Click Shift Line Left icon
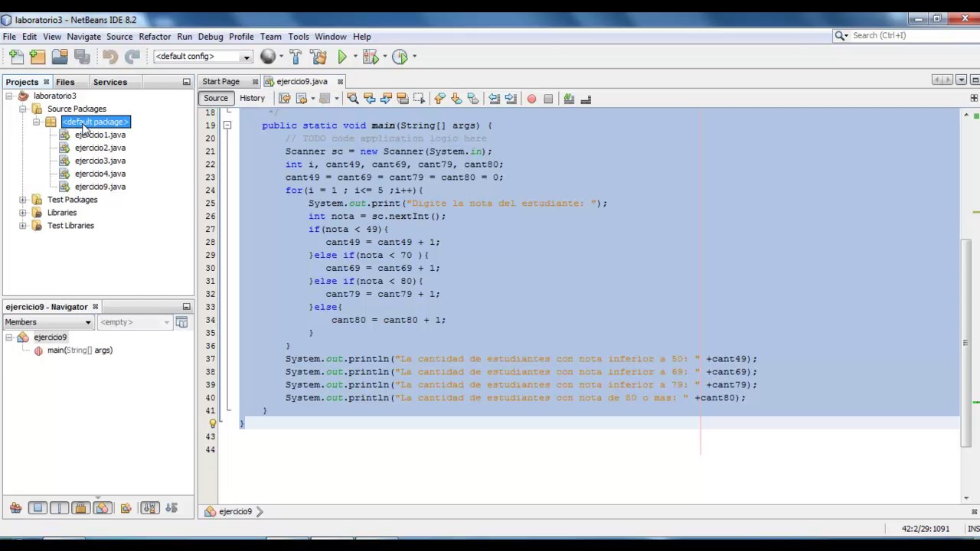This screenshot has width=980, height=551. [x=494, y=99]
